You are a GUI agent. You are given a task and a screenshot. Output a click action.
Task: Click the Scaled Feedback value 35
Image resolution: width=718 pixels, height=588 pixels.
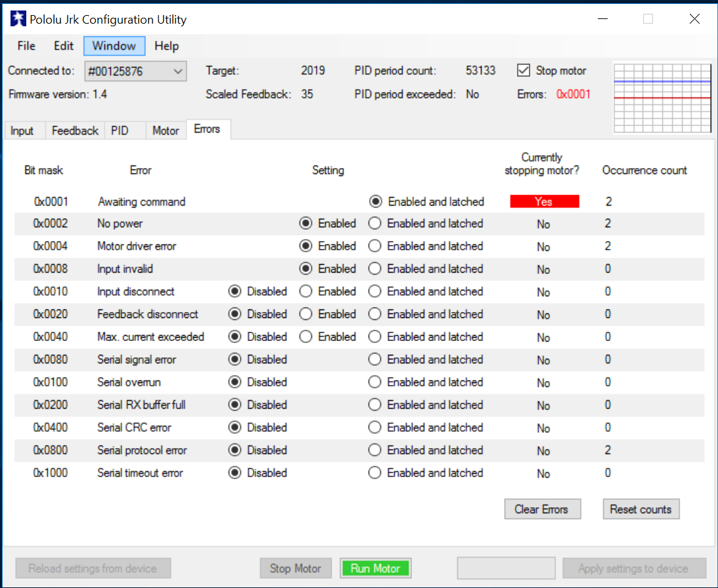[x=307, y=95]
